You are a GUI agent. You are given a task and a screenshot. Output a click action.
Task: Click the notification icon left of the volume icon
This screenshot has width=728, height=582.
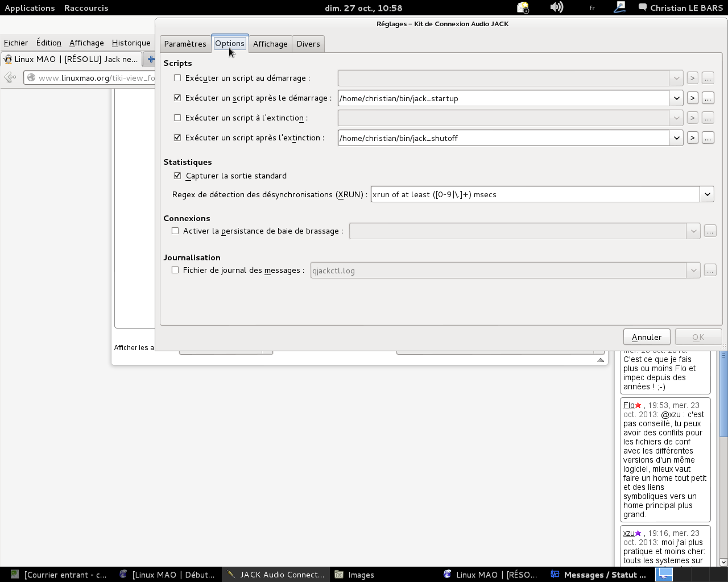click(x=523, y=7)
